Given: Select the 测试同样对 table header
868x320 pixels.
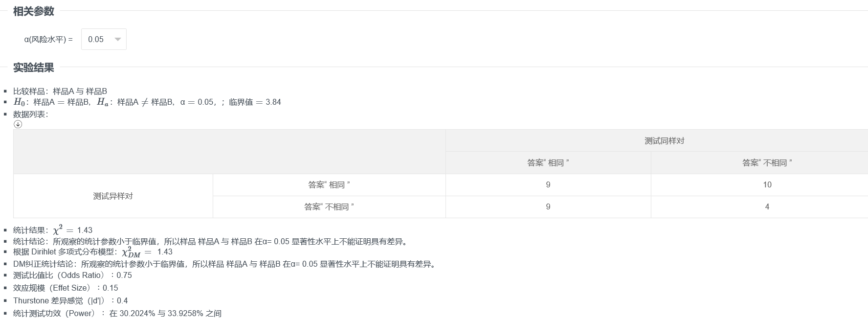Looking at the screenshot, I should pos(664,141).
